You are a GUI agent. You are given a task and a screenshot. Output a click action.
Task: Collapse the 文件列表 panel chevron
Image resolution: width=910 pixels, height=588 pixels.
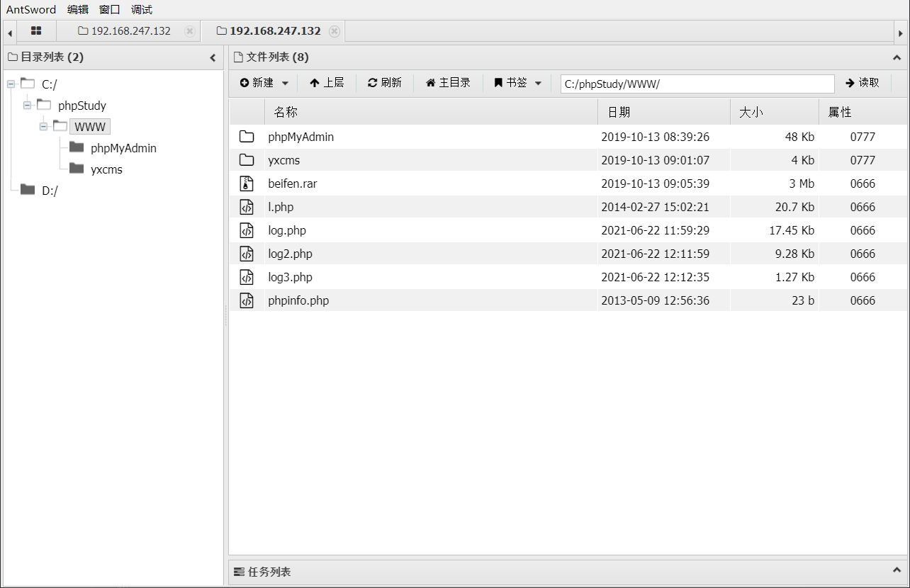897,58
